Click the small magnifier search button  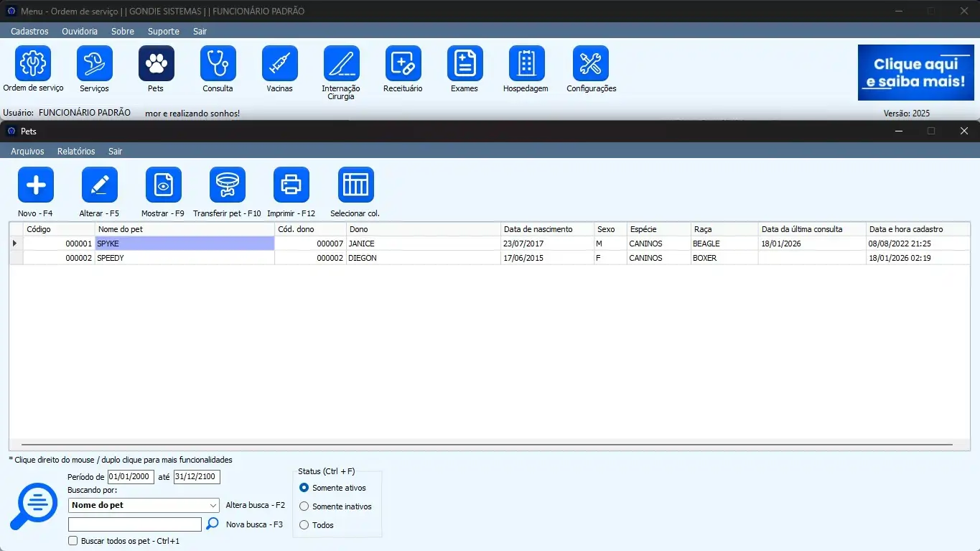[212, 524]
